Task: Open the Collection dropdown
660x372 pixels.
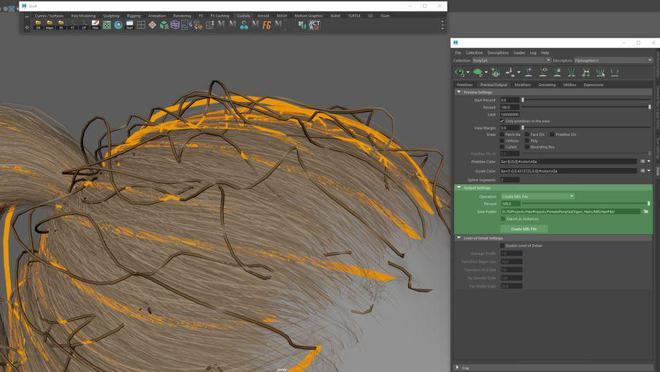Action: click(511, 61)
